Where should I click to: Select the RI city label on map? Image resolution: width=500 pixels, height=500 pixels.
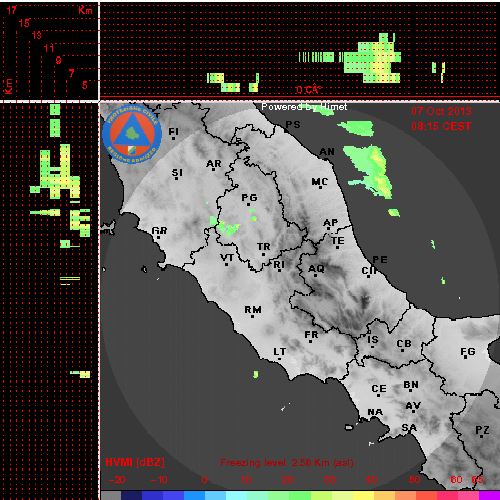pos(279,265)
